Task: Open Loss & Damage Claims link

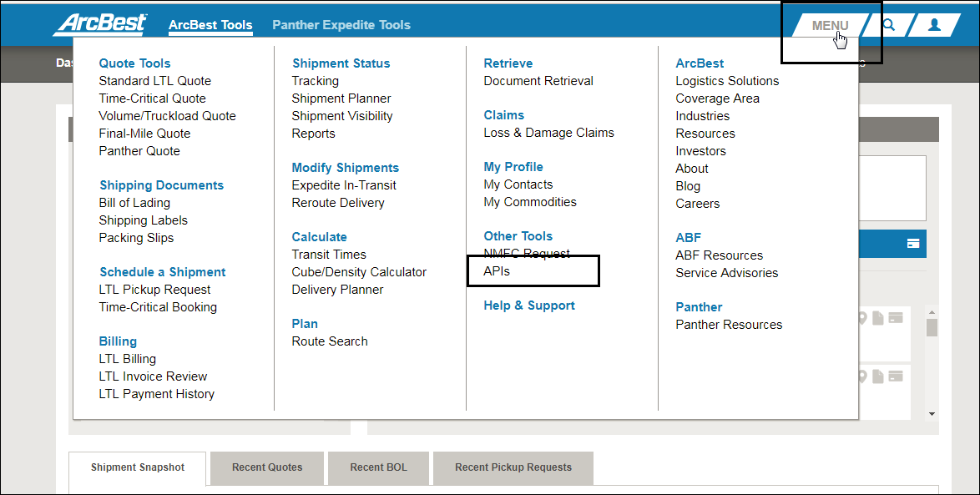Action: (548, 133)
